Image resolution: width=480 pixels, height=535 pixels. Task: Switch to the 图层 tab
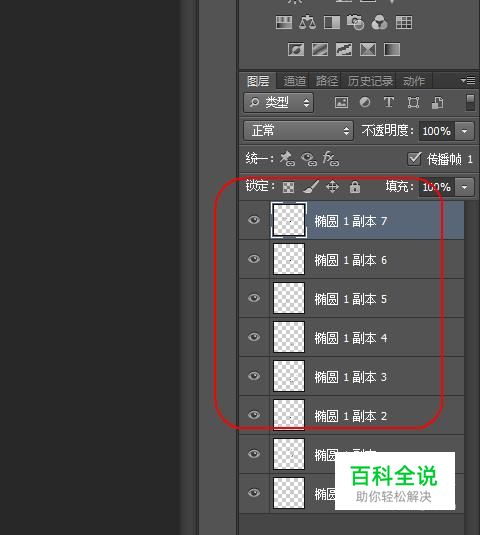coord(258,81)
